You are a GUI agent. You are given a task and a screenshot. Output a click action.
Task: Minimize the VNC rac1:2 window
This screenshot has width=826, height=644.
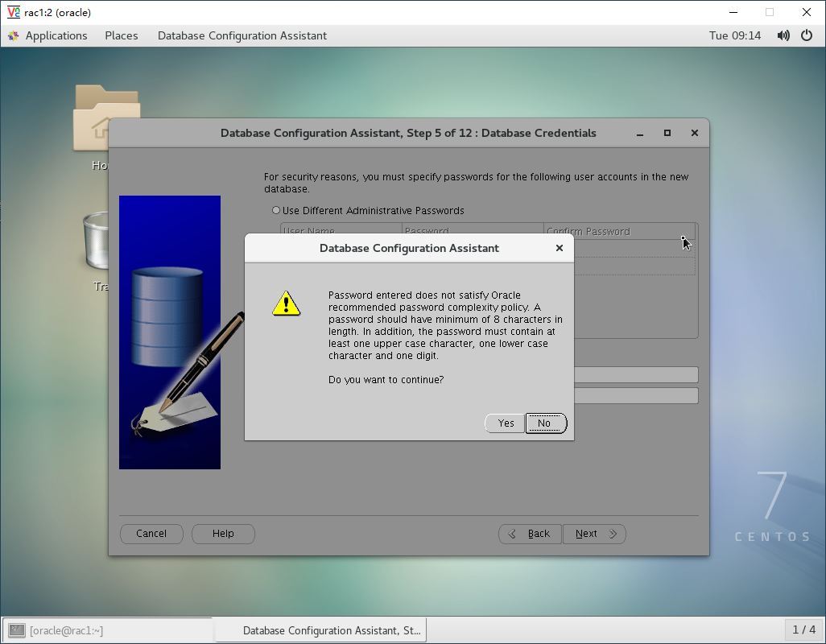coord(733,12)
